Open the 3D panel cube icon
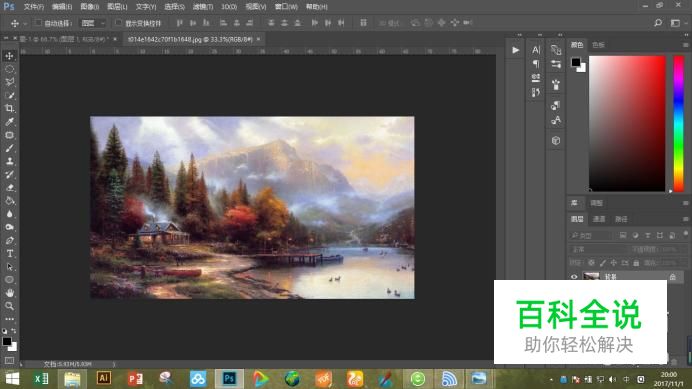This screenshot has width=692, height=389. click(x=556, y=140)
